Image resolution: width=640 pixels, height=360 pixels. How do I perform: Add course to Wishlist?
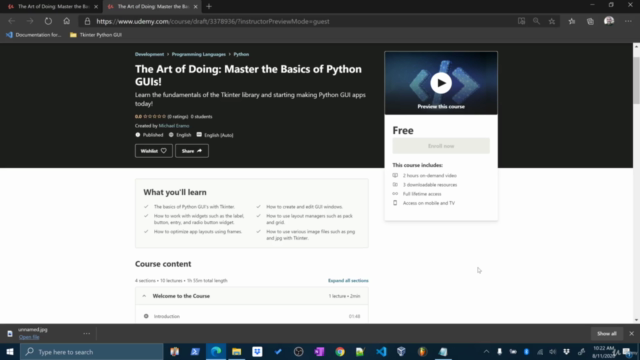tap(153, 151)
